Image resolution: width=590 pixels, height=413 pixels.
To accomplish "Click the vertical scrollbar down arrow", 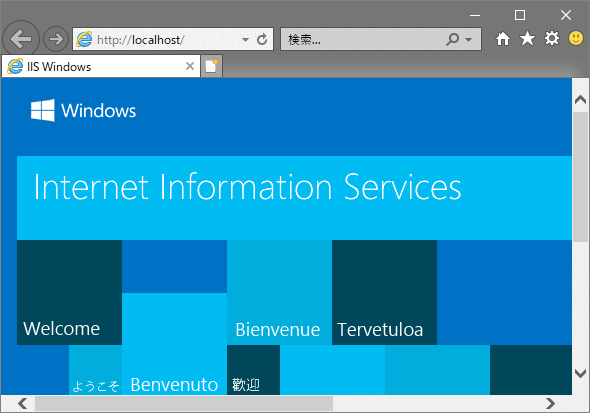I will (581, 373).
